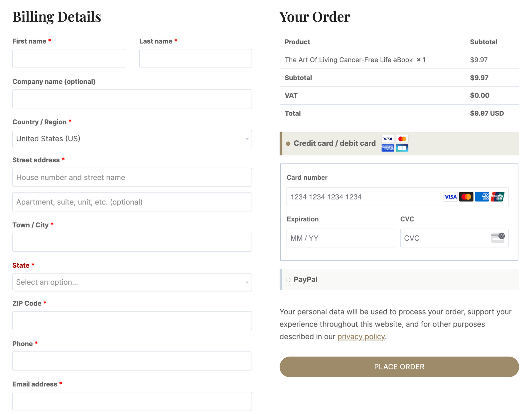Screen dimensions: 532x414
Task: Click the Mastercard logo inside card number field
Action: click(x=466, y=197)
